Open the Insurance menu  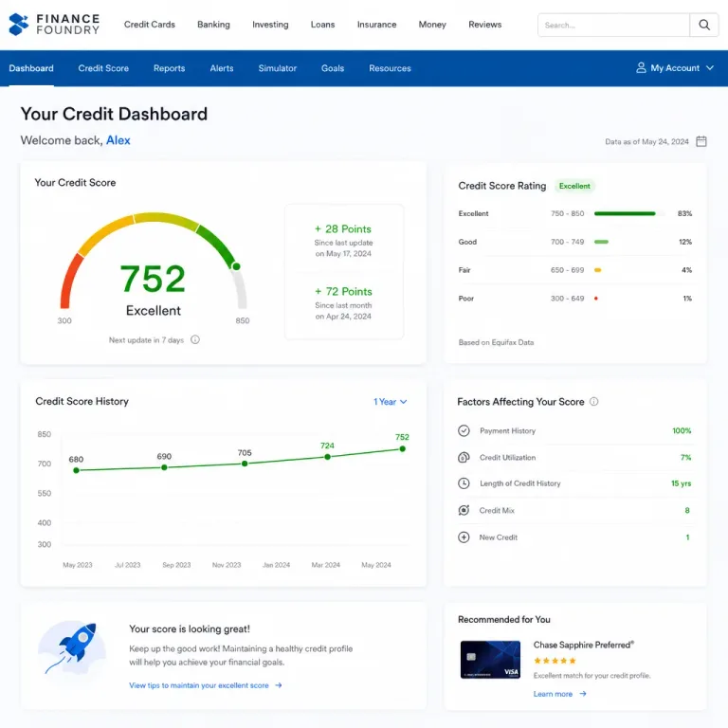pyautogui.click(x=376, y=24)
